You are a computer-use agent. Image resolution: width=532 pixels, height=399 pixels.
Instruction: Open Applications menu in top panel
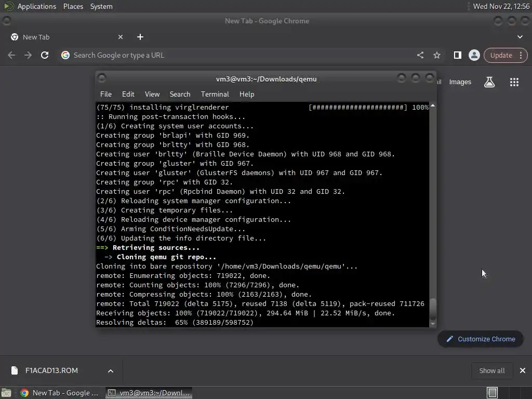[x=37, y=6]
